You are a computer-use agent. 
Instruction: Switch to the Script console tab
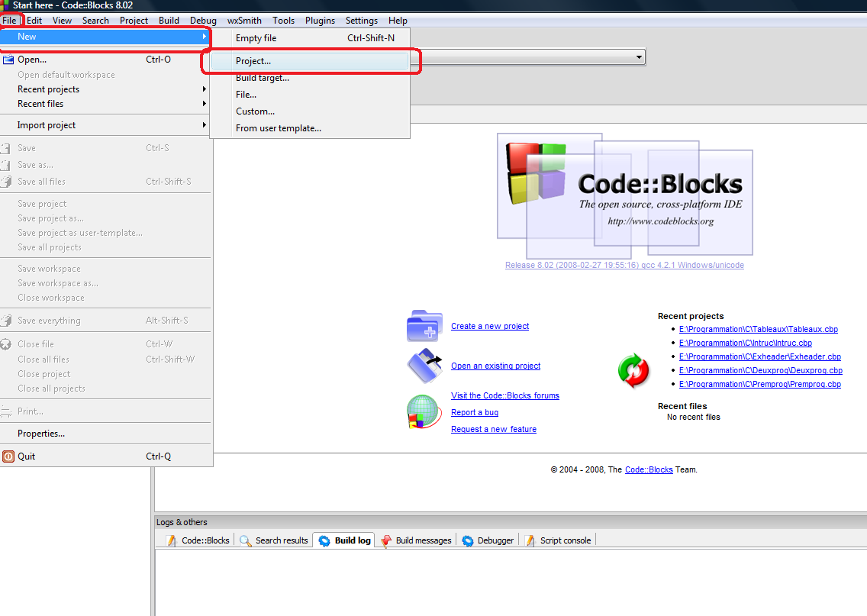[x=558, y=540]
